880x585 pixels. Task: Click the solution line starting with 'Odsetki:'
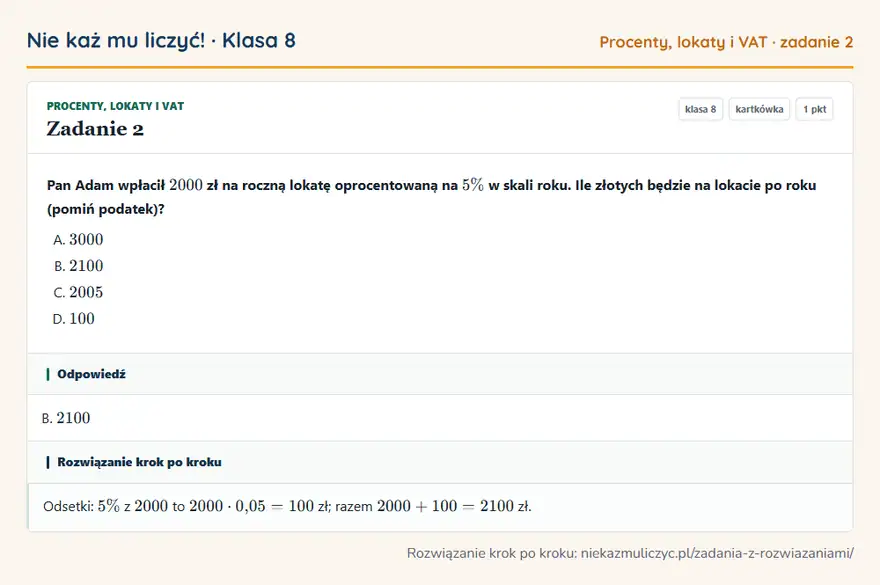pyautogui.click(x=287, y=506)
